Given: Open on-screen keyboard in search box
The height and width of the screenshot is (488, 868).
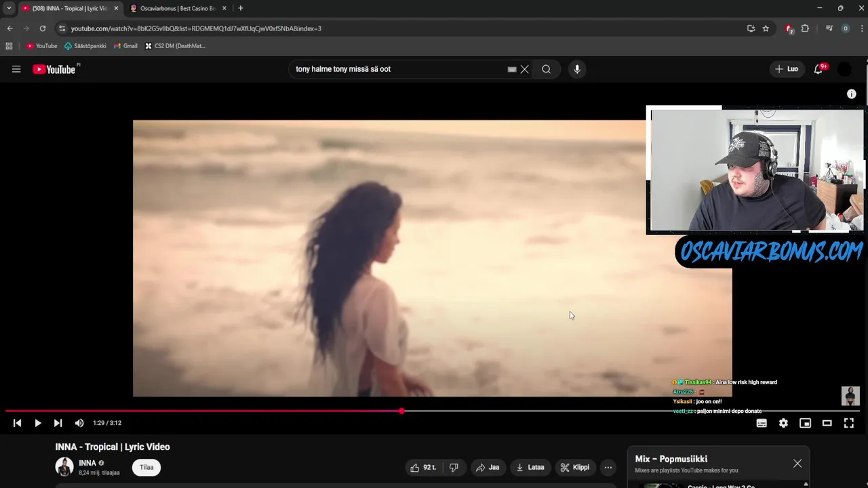Looking at the screenshot, I should pos(512,69).
